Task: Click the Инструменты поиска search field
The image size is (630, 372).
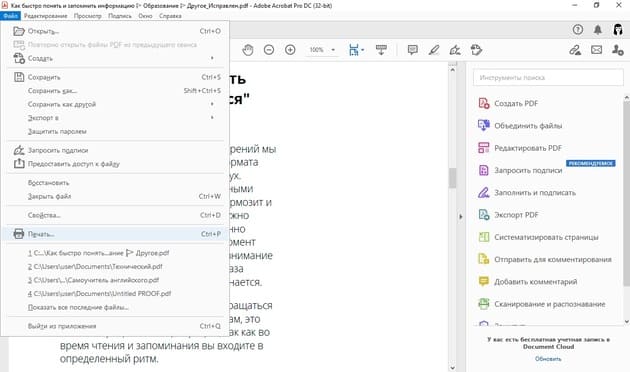Action: tap(548, 78)
